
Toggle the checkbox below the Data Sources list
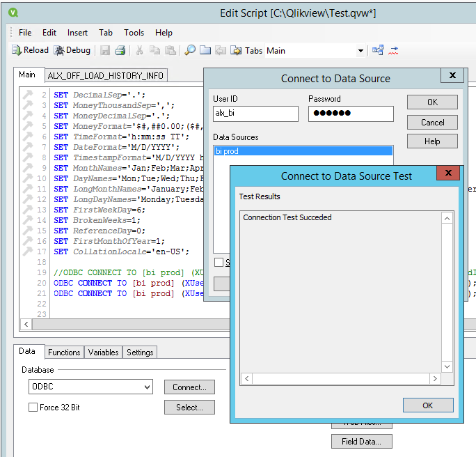point(219,263)
